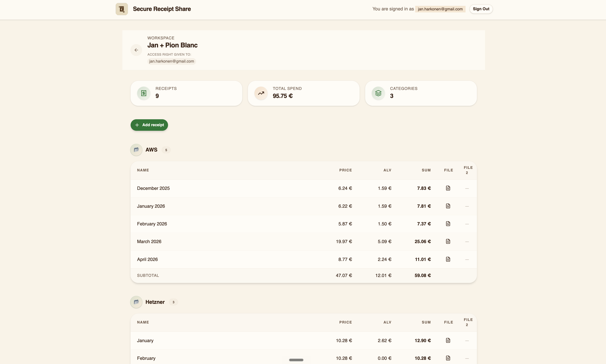Click the 2.24 € ALV for April 2026
This screenshot has height=364, width=606.
coord(385,259)
